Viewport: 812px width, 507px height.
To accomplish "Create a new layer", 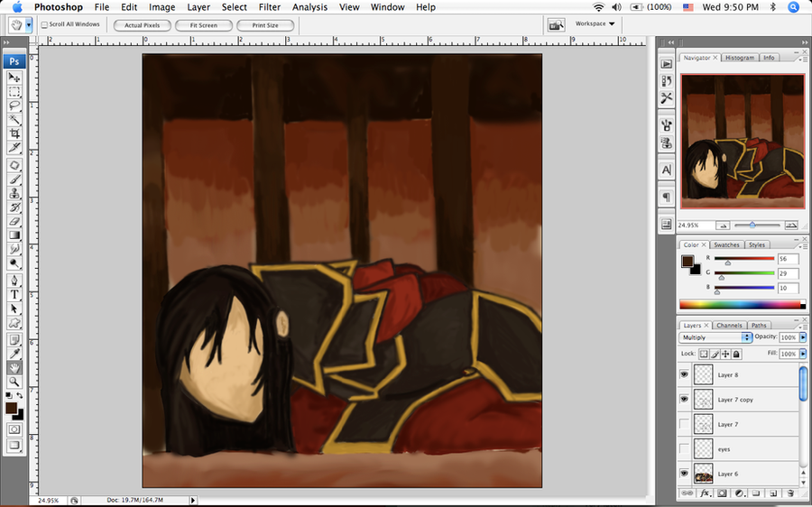I will click(772, 493).
